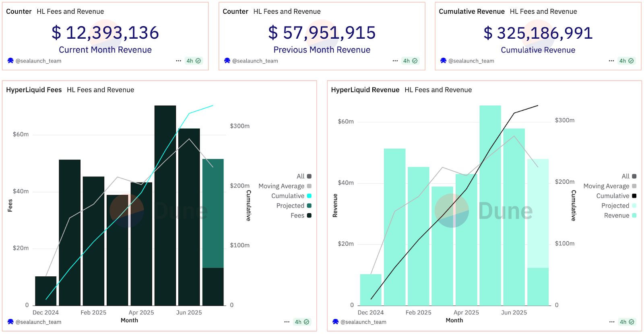Click the $ 325,186,991 counter value
The height and width of the screenshot is (334, 644).
(538, 33)
